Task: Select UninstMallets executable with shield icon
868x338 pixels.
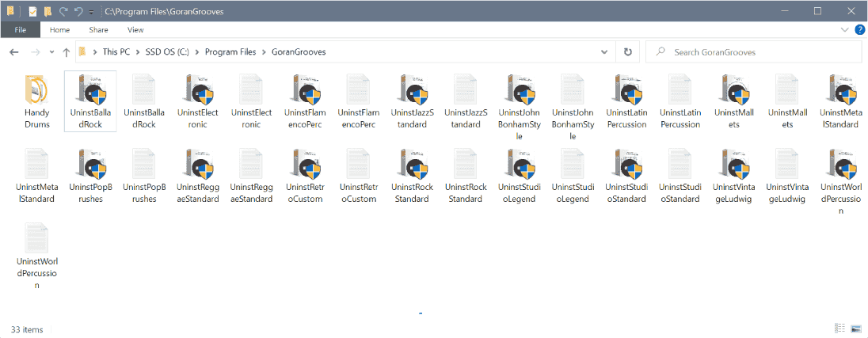Action: point(734,101)
